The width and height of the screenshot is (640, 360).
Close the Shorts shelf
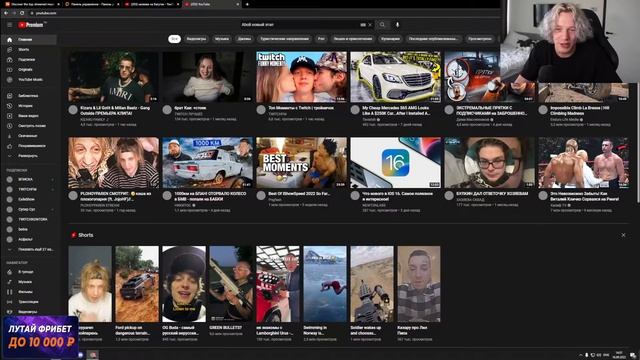(x=623, y=235)
